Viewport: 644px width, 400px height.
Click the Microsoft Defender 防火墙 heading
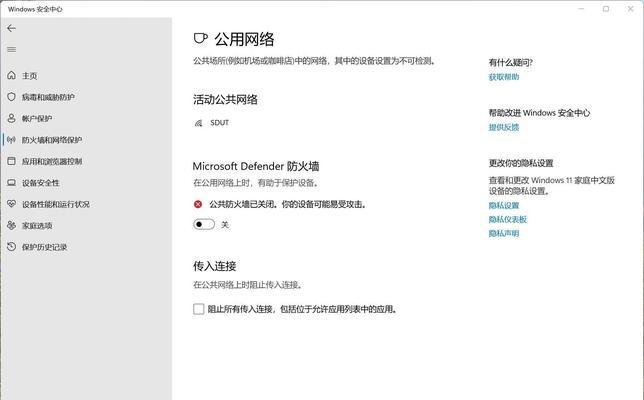click(256, 166)
